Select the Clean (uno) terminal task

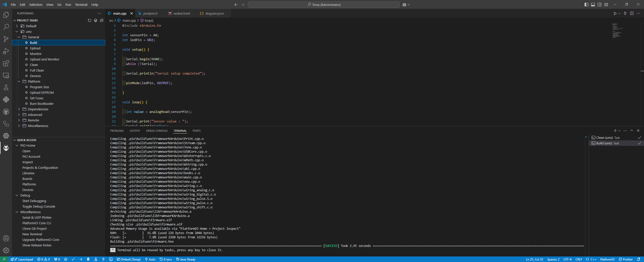[x=616, y=138]
